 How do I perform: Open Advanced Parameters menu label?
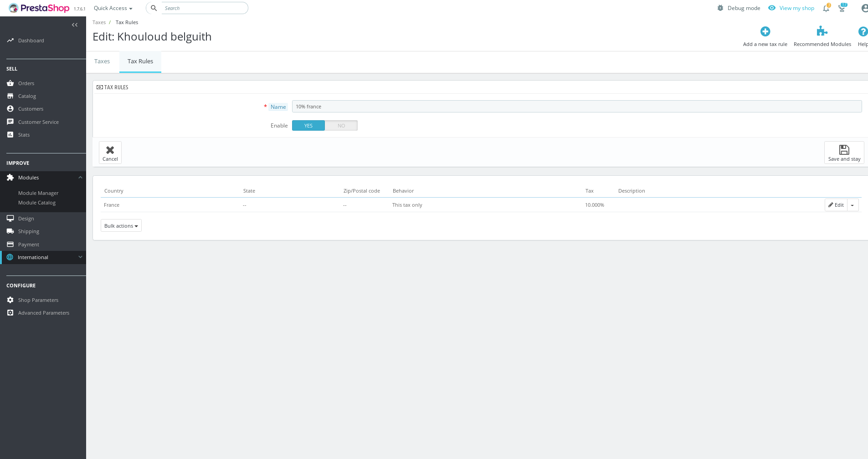point(44,313)
